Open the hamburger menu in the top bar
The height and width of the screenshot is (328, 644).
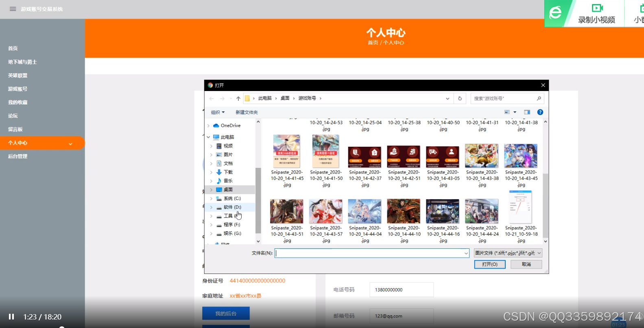tap(13, 9)
